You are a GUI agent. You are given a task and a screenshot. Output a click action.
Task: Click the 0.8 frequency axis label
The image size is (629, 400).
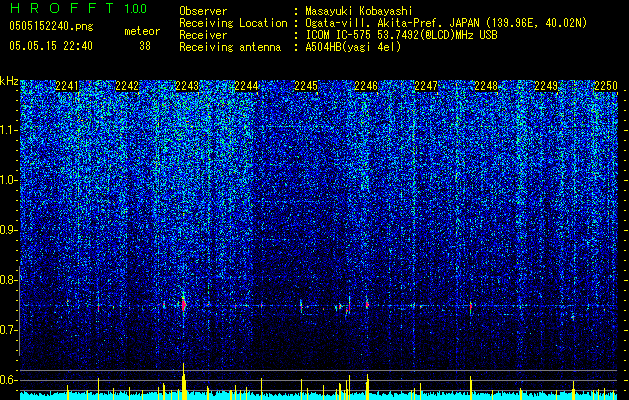[8, 280]
